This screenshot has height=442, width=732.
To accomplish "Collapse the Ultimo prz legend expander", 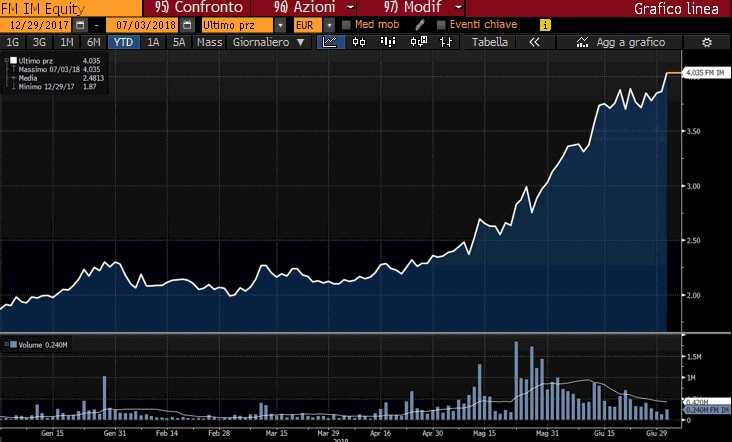I will (7, 60).
